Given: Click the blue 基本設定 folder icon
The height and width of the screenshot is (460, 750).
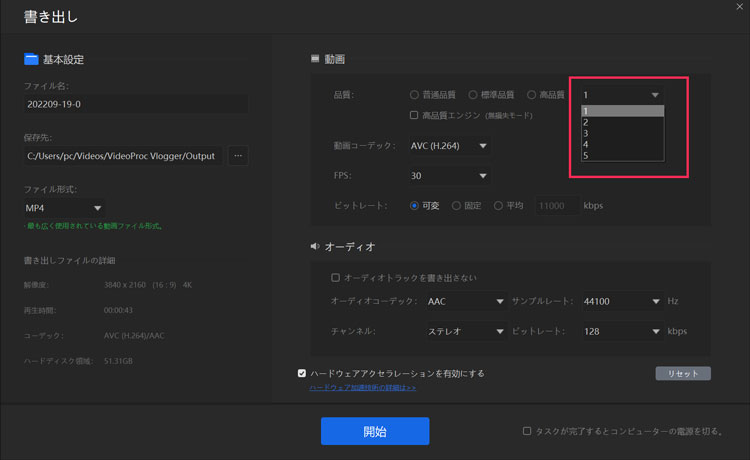Looking at the screenshot, I should [31, 59].
